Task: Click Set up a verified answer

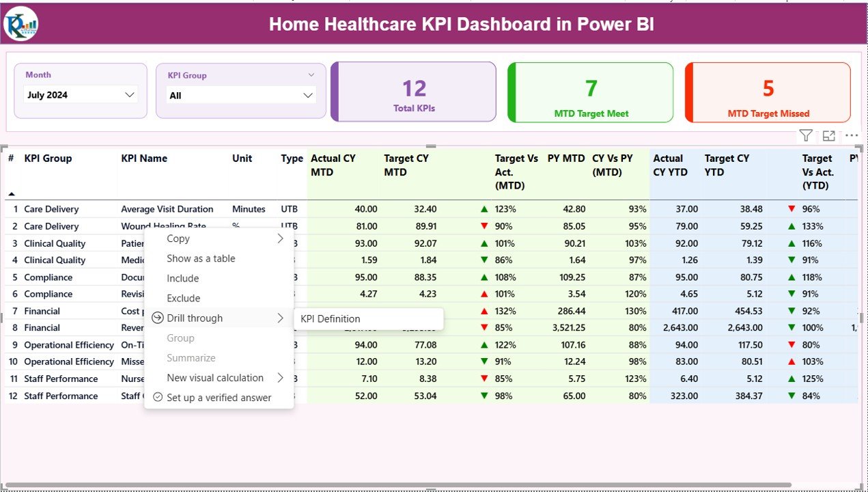Action: point(219,397)
